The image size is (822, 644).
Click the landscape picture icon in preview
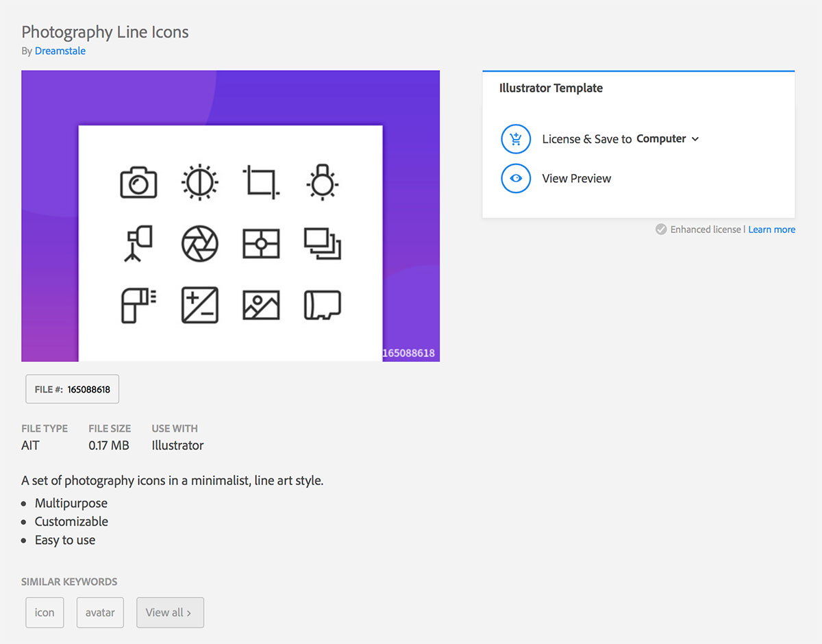[261, 305]
